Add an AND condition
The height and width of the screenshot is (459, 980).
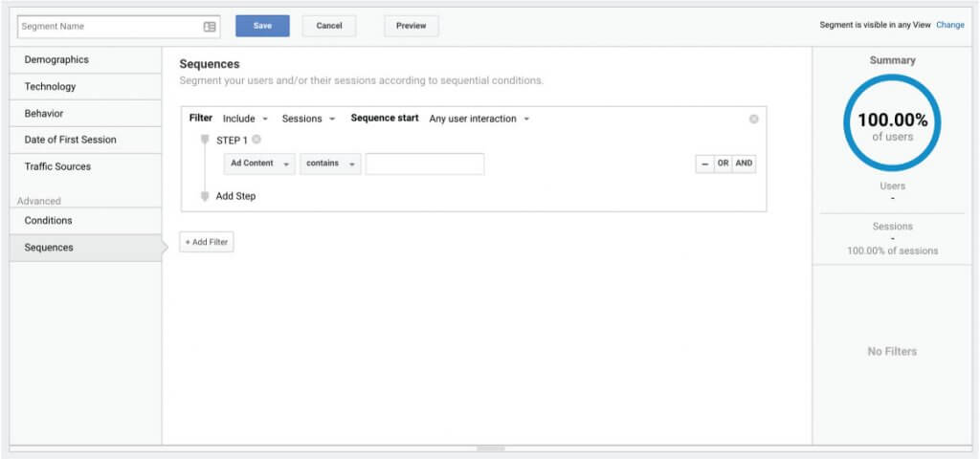coord(744,163)
